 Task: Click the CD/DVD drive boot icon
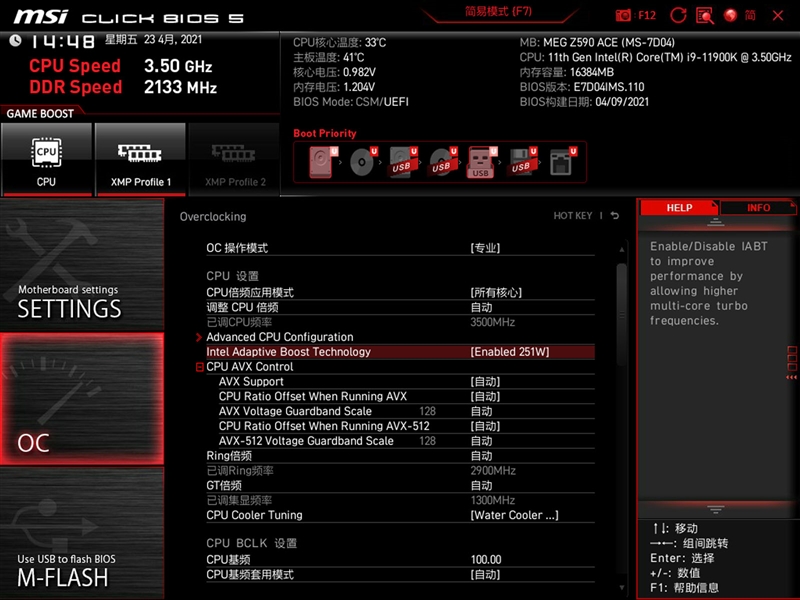(362, 161)
